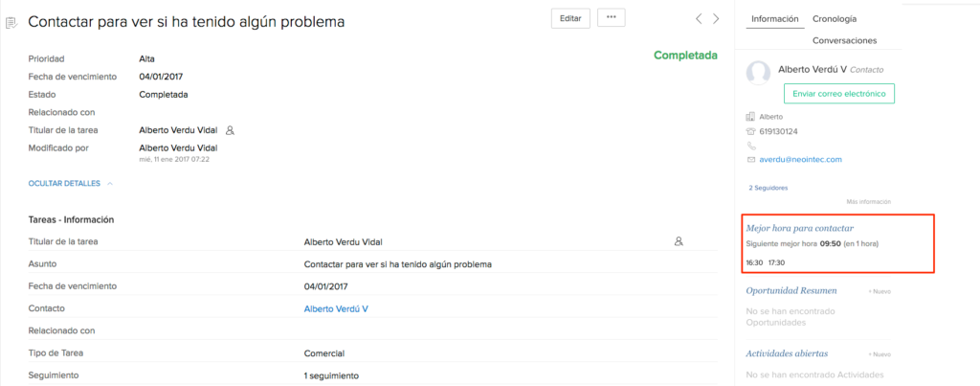980x386 pixels.
Task: Click the Editar button
Action: pos(570,18)
